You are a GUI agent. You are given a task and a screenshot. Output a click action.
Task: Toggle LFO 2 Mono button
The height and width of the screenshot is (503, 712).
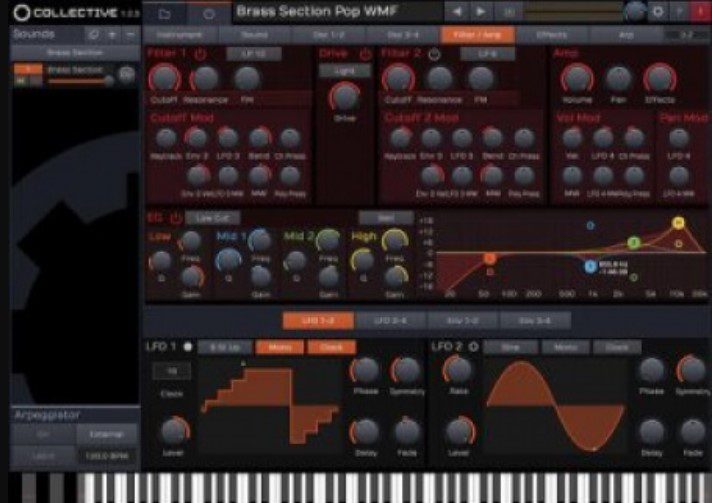565,347
